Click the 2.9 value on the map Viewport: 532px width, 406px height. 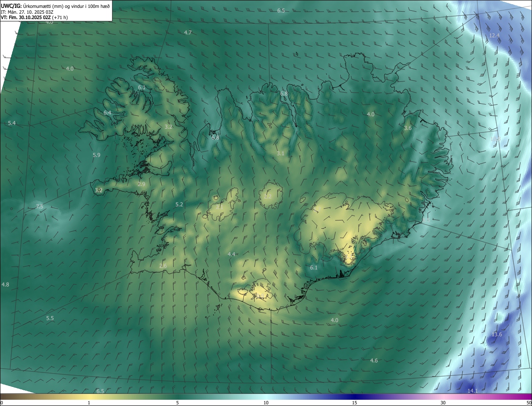[141, 184]
